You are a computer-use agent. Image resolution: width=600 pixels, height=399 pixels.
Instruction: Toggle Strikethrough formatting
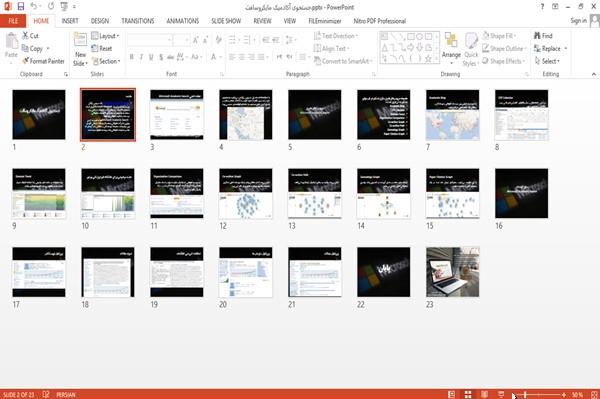pyautogui.click(x=171, y=57)
